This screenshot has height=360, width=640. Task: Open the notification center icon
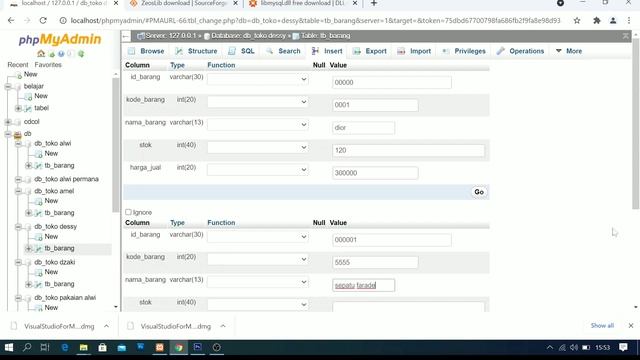point(623,347)
